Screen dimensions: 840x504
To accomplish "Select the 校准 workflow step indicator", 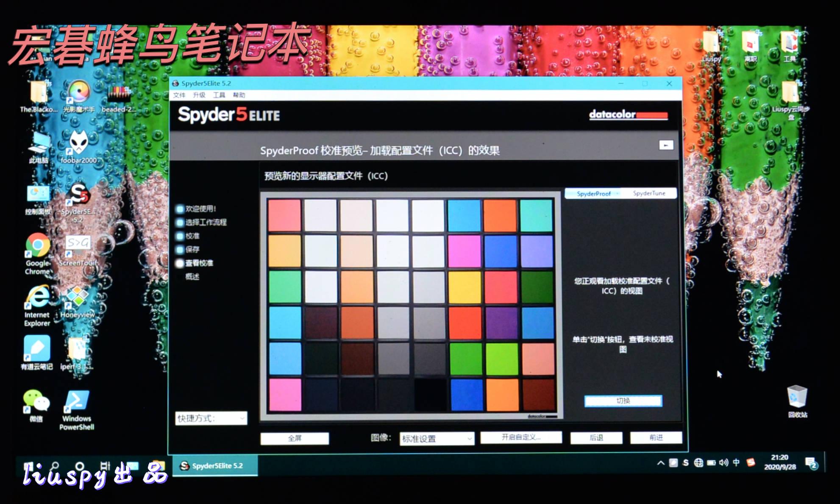I will [180, 236].
